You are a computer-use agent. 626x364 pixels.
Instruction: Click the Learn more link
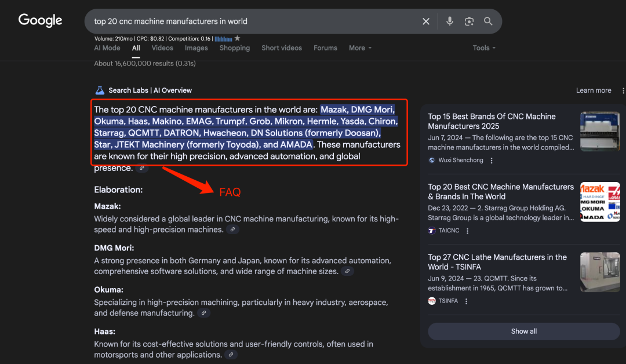click(x=593, y=90)
